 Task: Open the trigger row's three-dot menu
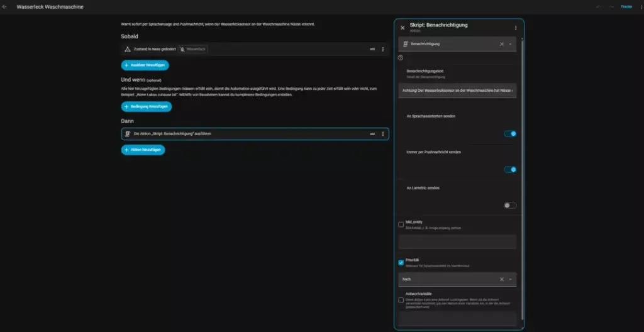383,49
